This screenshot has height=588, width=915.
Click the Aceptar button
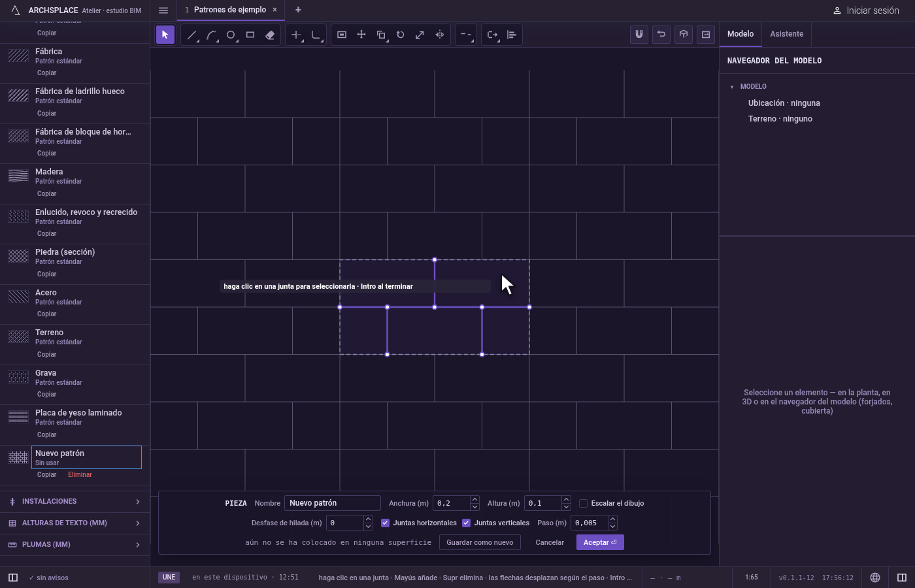coord(600,542)
